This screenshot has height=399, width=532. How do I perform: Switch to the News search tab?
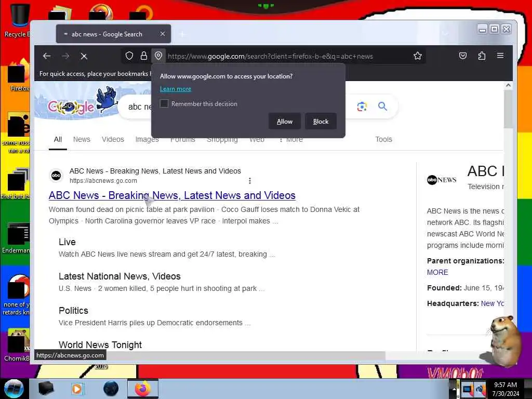point(82,139)
